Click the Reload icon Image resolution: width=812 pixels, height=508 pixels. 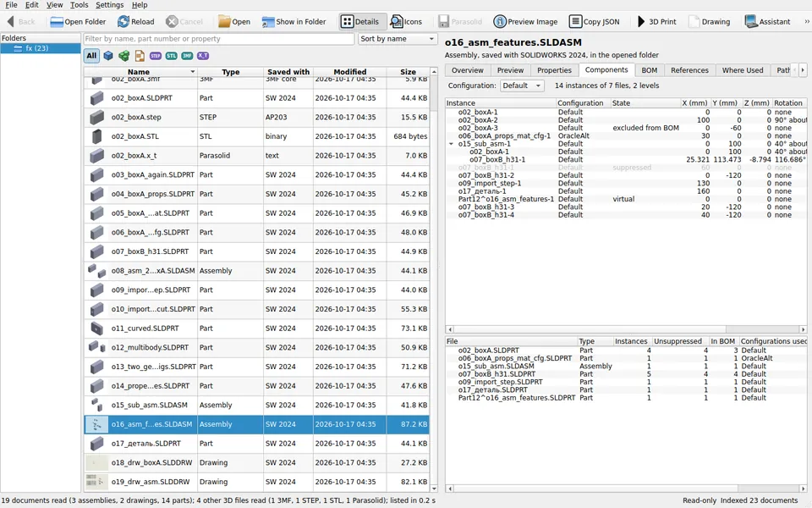click(123, 21)
